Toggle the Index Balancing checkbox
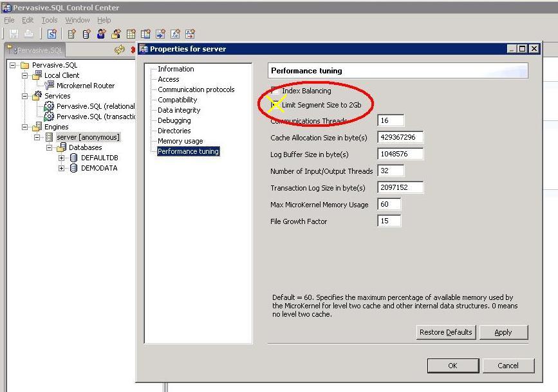Viewport: 558px width, 392px height. coord(275,90)
